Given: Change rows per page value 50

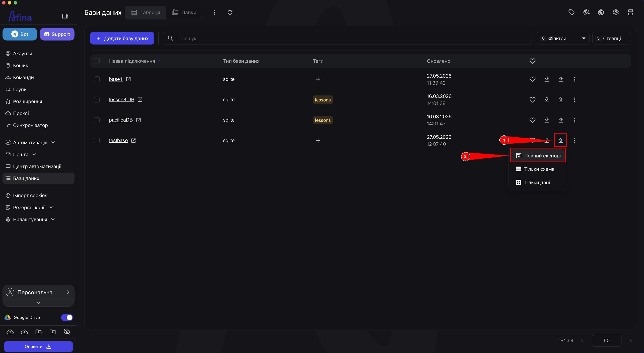Looking at the screenshot, I should tap(606, 340).
